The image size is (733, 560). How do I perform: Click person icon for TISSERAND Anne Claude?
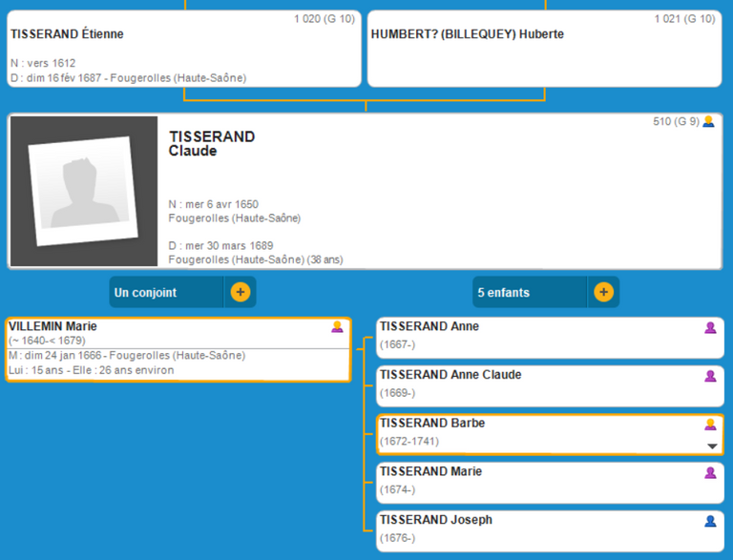coord(710,376)
